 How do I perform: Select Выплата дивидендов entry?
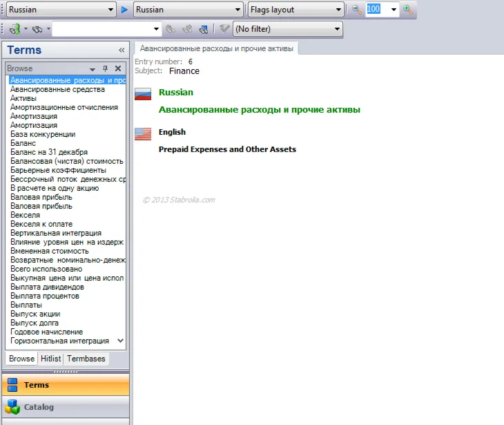click(47, 287)
